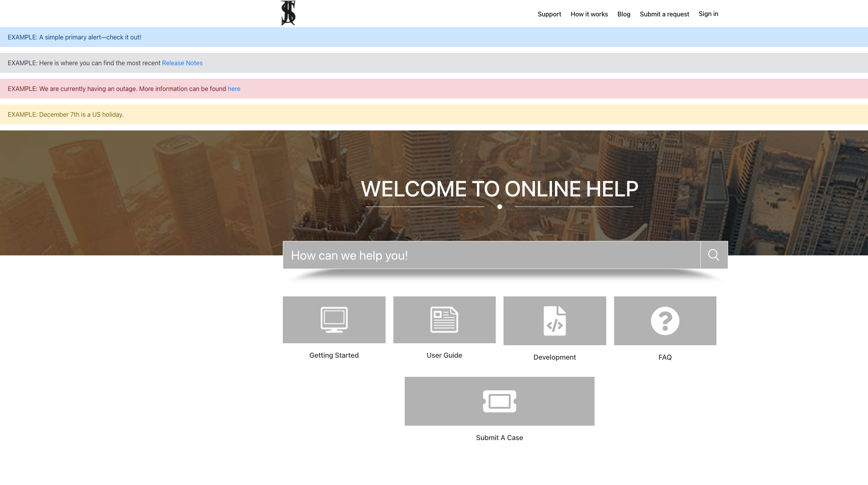Open Getting Started monitor icon tile
This screenshot has height=485, width=868.
334,320
